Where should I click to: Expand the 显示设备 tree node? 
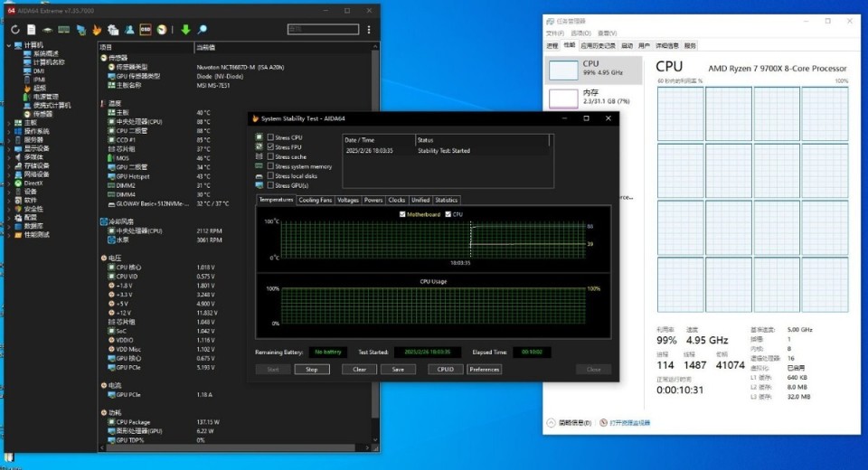[9, 148]
